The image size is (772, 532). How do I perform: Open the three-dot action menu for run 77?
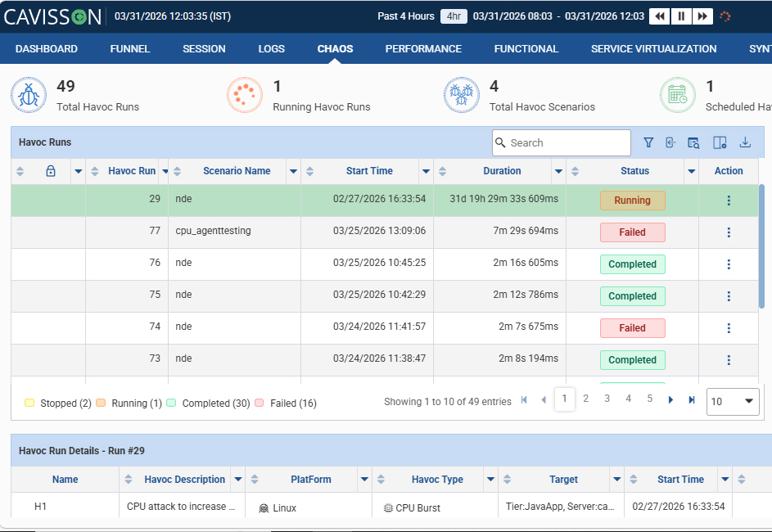pyautogui.click(x=729, y=232)
